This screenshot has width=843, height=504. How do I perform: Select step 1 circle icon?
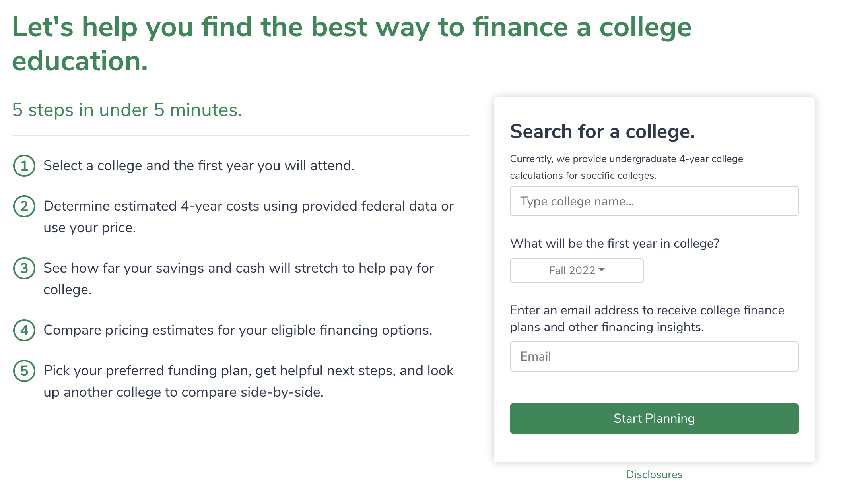click(x=25, y=166)
